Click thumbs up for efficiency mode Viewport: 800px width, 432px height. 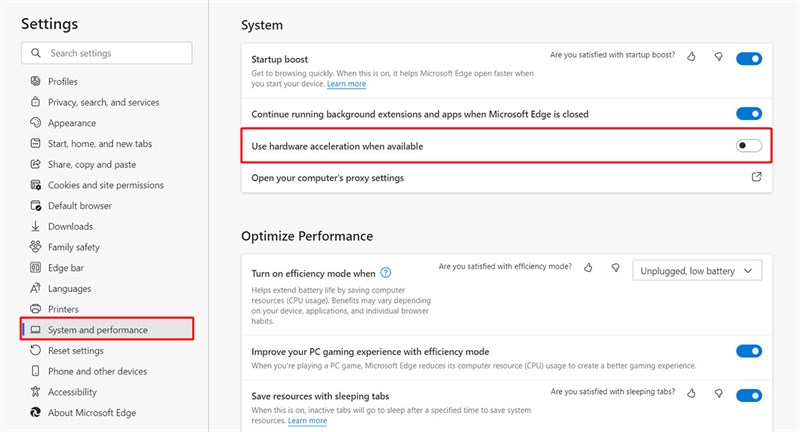coord(588,268)
